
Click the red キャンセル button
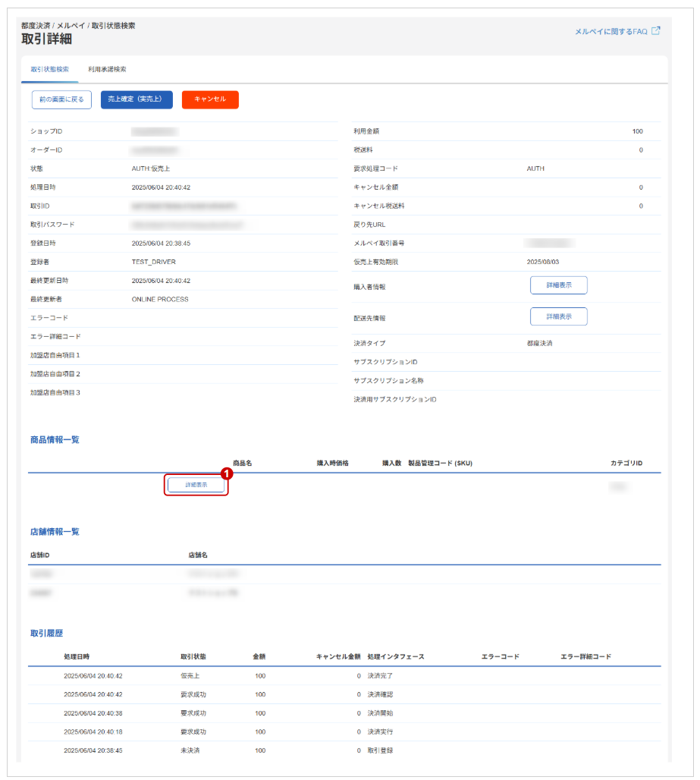click(210, 99)
